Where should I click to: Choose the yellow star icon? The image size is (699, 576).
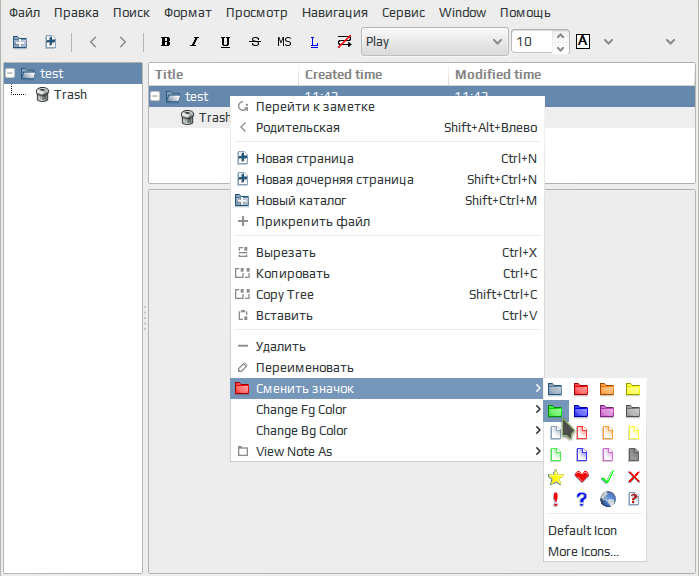coord(556,477)
